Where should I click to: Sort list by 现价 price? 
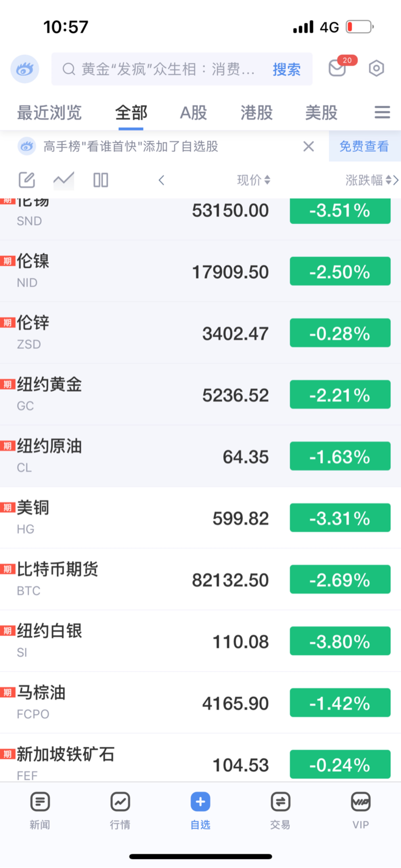253,180
